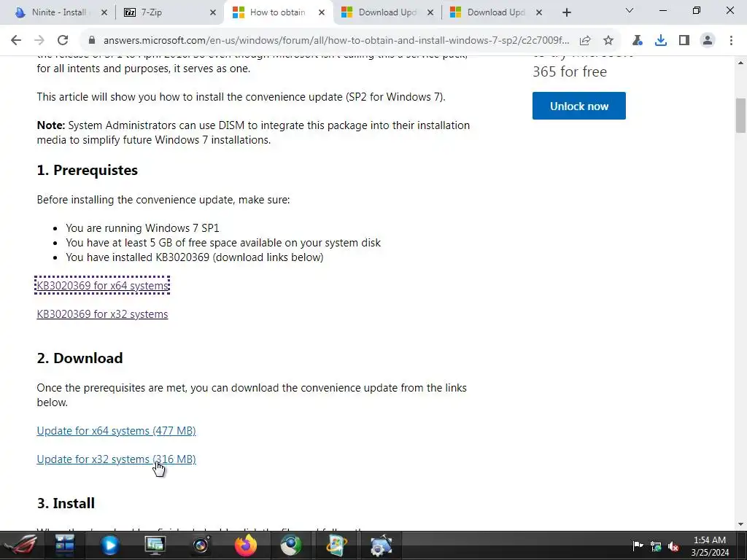Open the camera lens taskbar app
The image size is (747, 560).
201,545
